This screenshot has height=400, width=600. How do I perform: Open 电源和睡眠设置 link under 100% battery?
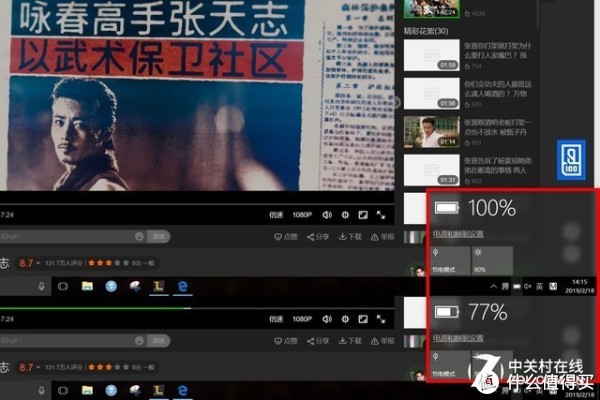point(458,234)
